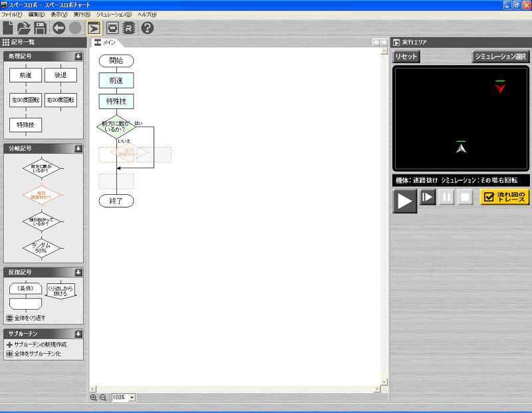Viewport: 532px width, 413px height.
Task: Click サブルーチンの新規作成 link
Action: coord(40,344)
